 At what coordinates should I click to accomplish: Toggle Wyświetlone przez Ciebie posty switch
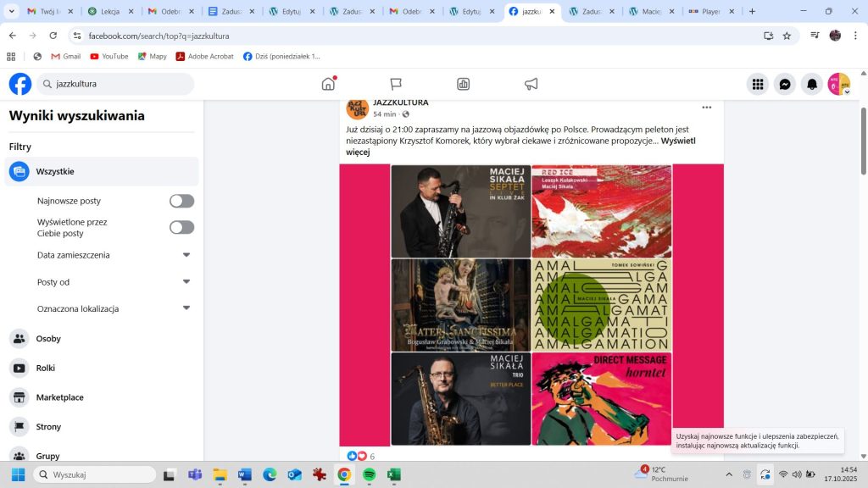click(181, 227)
